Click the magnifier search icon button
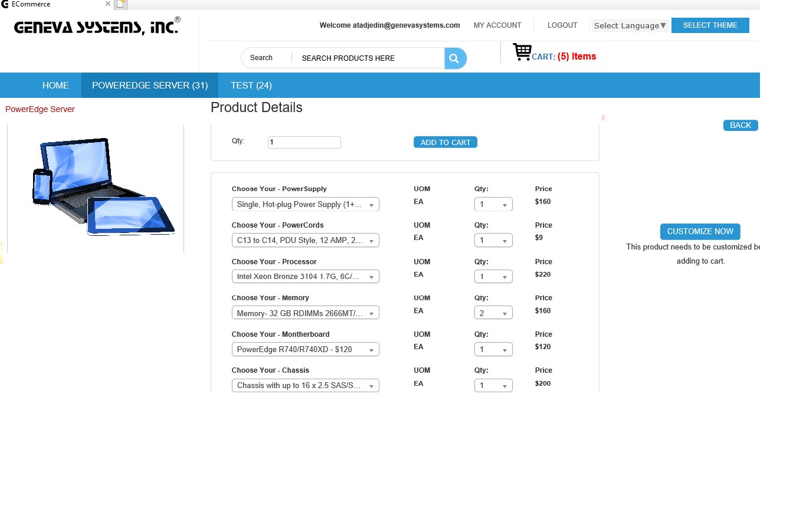The image size is (806, 532). click(x=455, y=58)
